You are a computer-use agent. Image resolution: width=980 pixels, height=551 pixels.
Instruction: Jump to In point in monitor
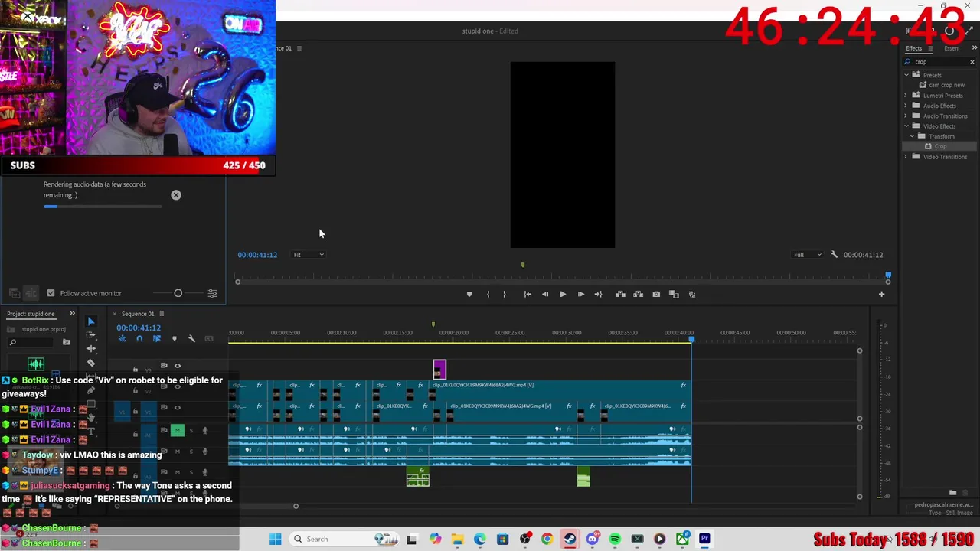528,294
